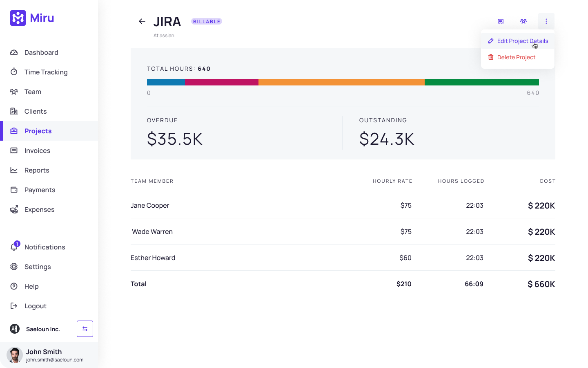Select the Jane Cooper row

[343, 205]
